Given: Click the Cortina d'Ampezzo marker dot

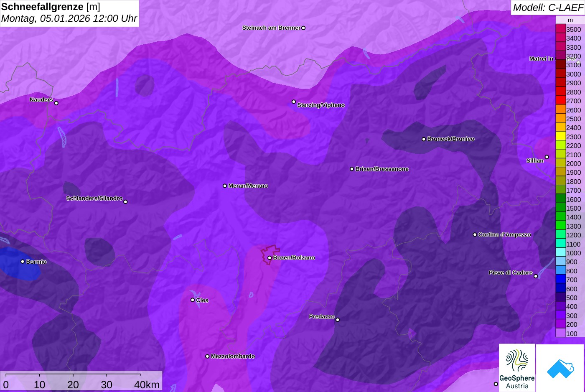Looking at the screenshot, I should pos(475,234).
